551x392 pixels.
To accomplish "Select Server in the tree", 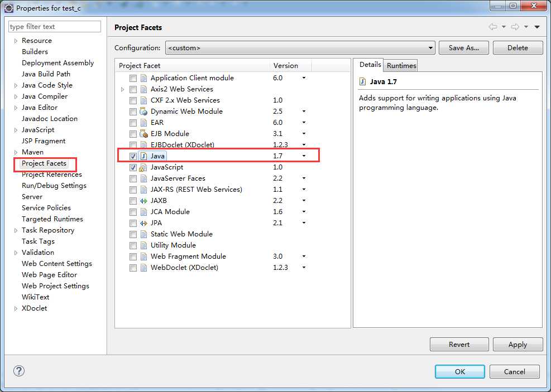I will coord(32,197).
